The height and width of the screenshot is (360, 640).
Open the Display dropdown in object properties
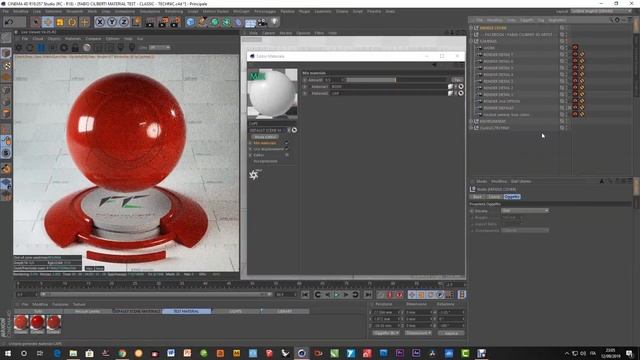tap(524, 211)
